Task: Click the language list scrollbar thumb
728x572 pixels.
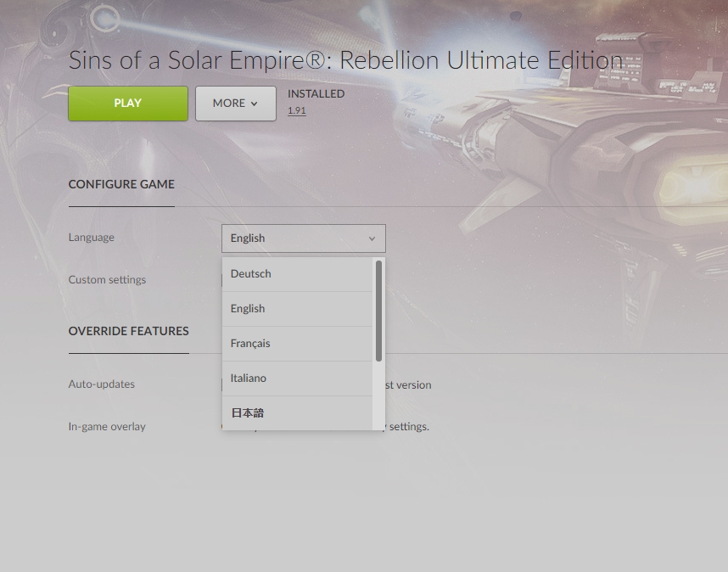Action: click(379, 311)
